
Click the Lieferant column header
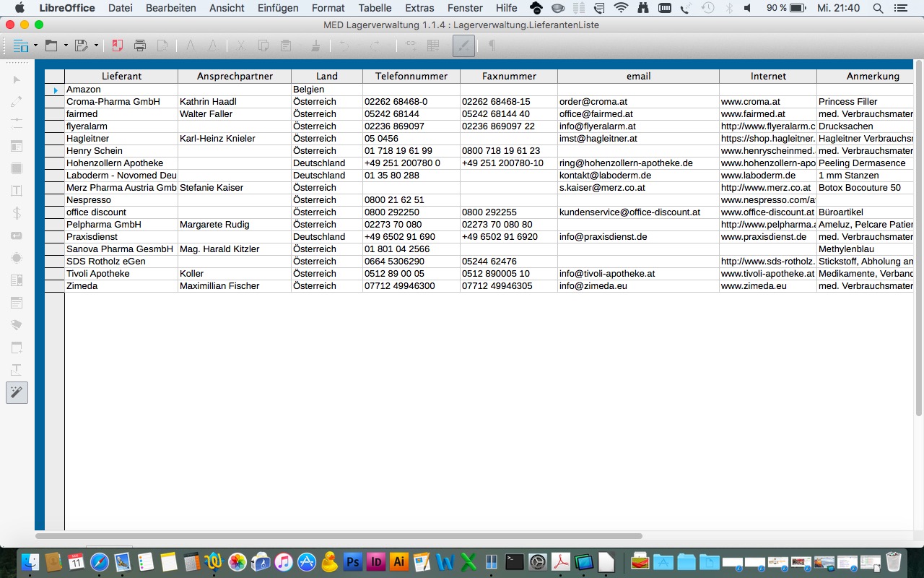click(x=121, y=76)
